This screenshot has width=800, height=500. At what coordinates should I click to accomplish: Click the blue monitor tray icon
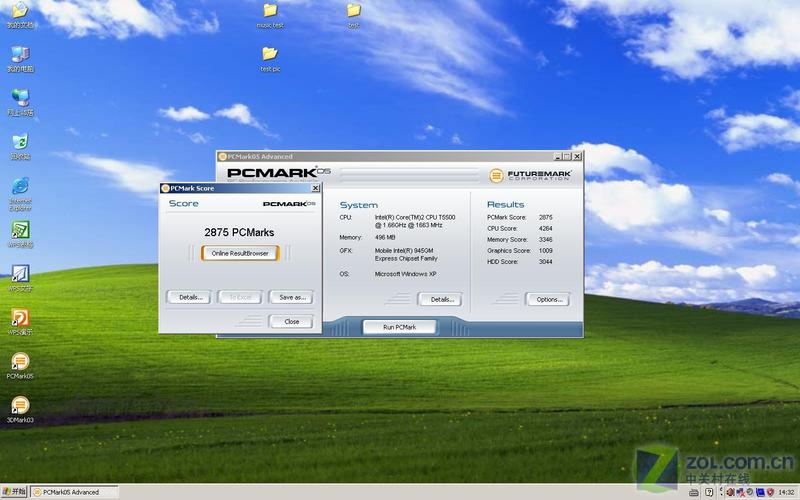(760, 492)
